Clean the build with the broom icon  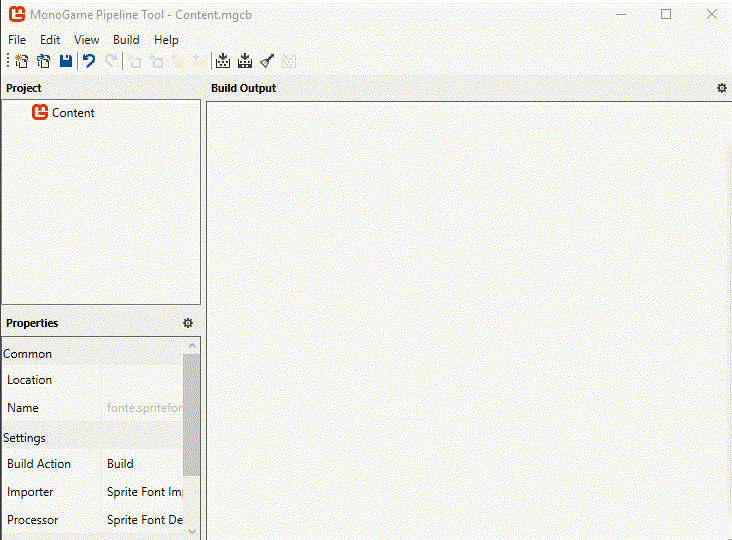267,61
